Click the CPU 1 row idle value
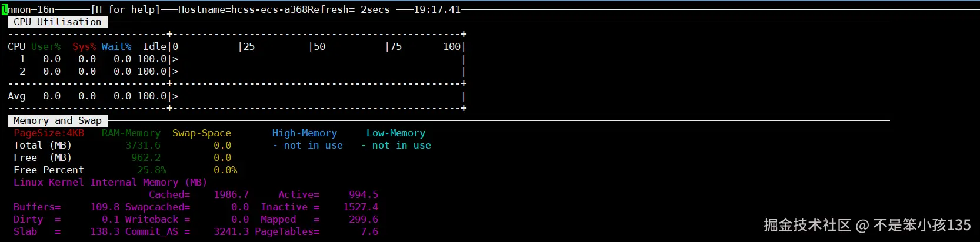The image size is (980, 242). (152, 59)
